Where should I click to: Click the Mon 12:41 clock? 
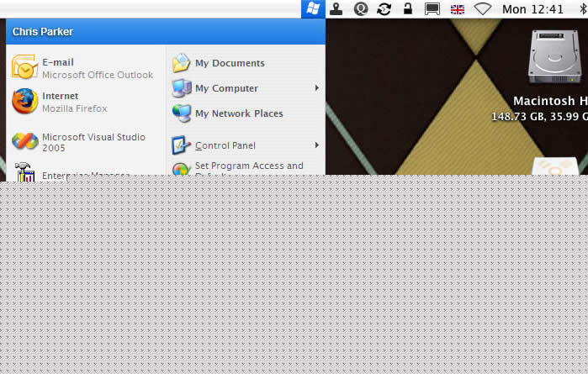[x=532, y=9]
